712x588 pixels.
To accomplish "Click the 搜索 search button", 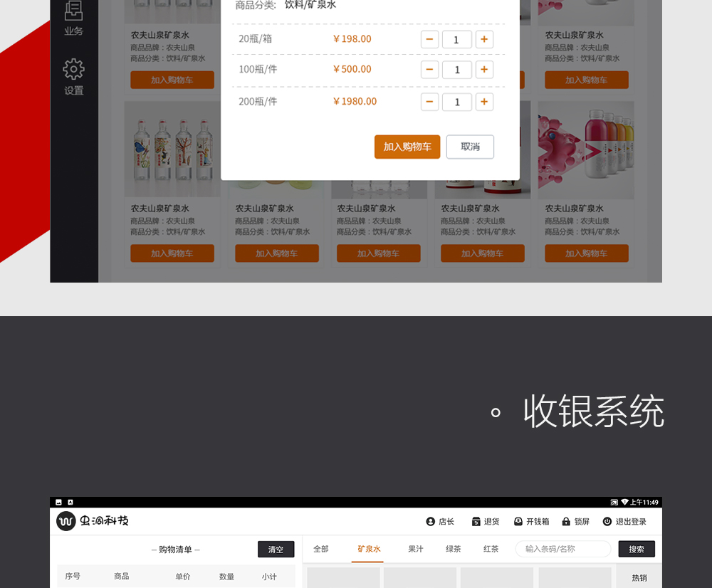I will [x=637, y=549].
